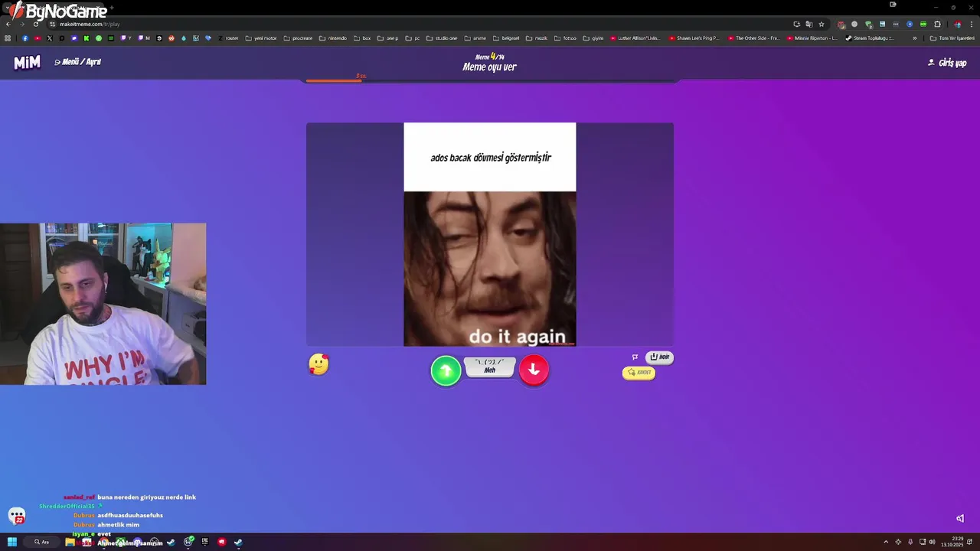
Task: Toggle sound speaker icon at bottom right
Action: pyautogui.click(x=960, y=518)
